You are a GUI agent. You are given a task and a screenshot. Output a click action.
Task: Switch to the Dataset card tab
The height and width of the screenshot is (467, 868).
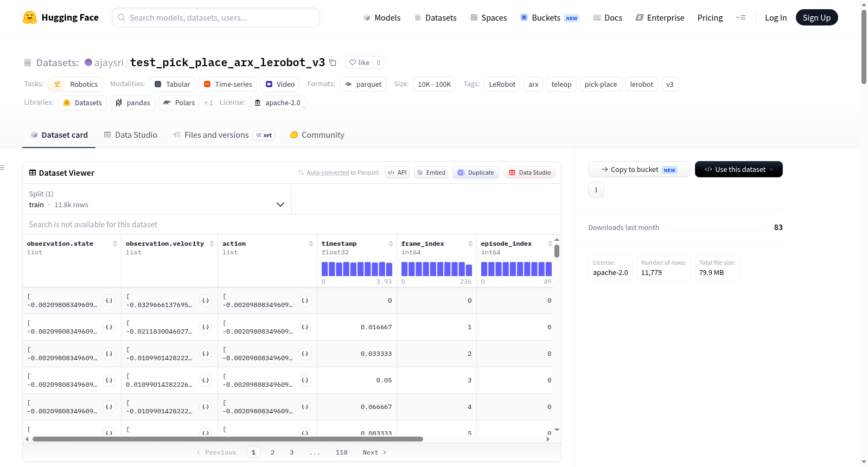coord(59,135)
